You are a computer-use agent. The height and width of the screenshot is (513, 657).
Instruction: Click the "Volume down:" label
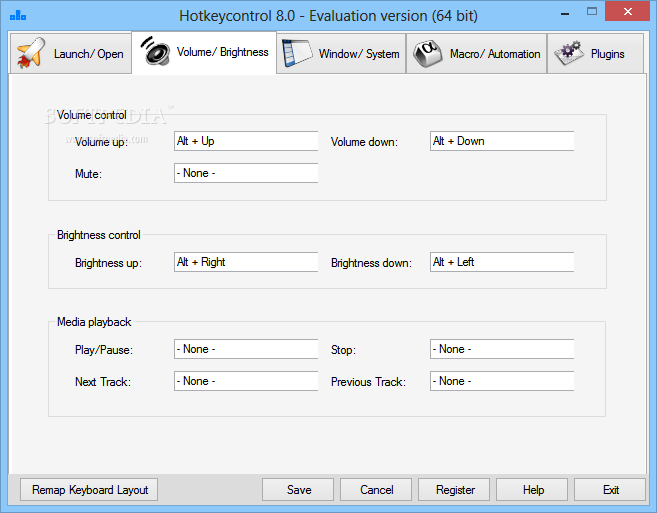coord(364,142)
